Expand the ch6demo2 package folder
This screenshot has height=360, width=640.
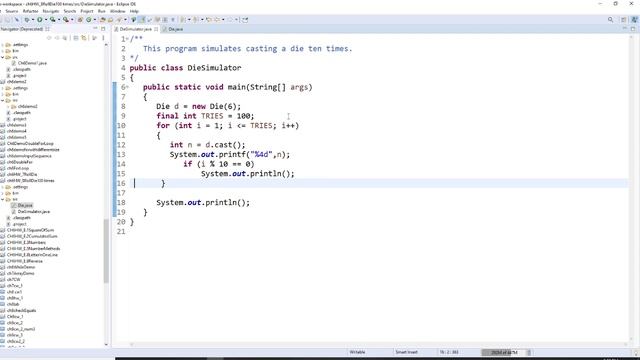point(8,107)
